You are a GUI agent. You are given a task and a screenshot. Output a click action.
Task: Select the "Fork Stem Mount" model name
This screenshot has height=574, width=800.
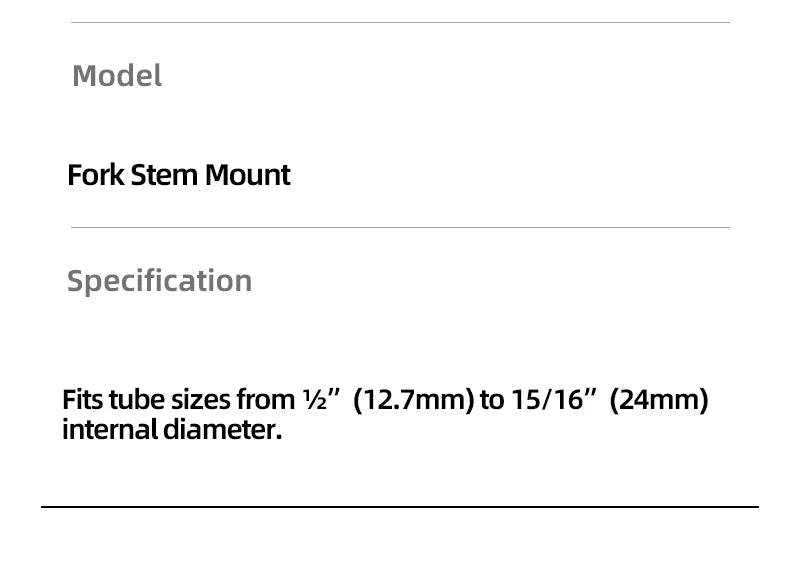click(x=179, y=175)
